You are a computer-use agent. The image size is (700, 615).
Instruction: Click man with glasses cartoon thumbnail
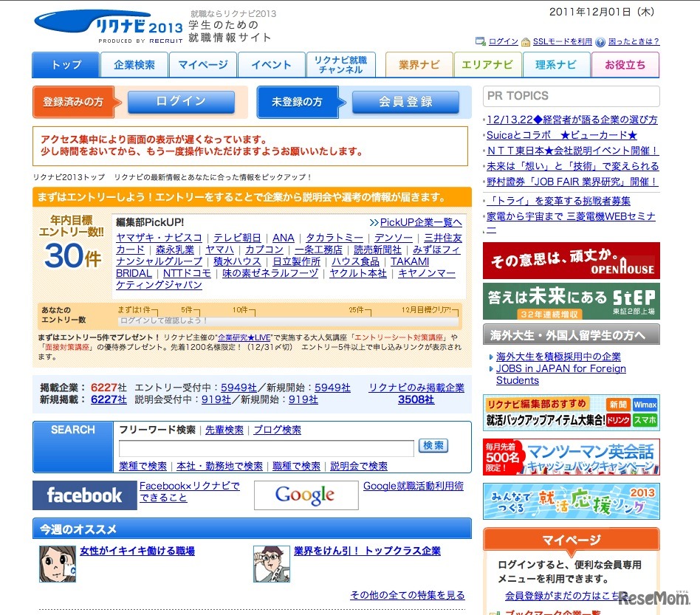click(272, 564)
